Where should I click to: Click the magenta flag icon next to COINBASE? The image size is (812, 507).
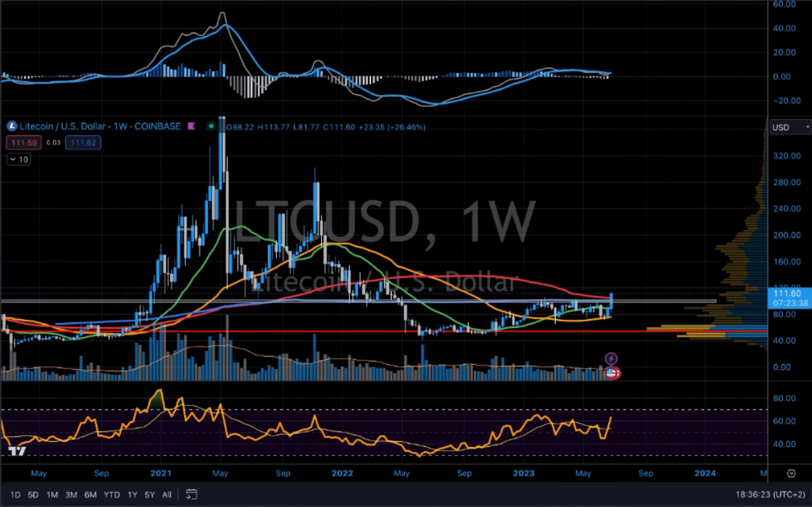192,126
